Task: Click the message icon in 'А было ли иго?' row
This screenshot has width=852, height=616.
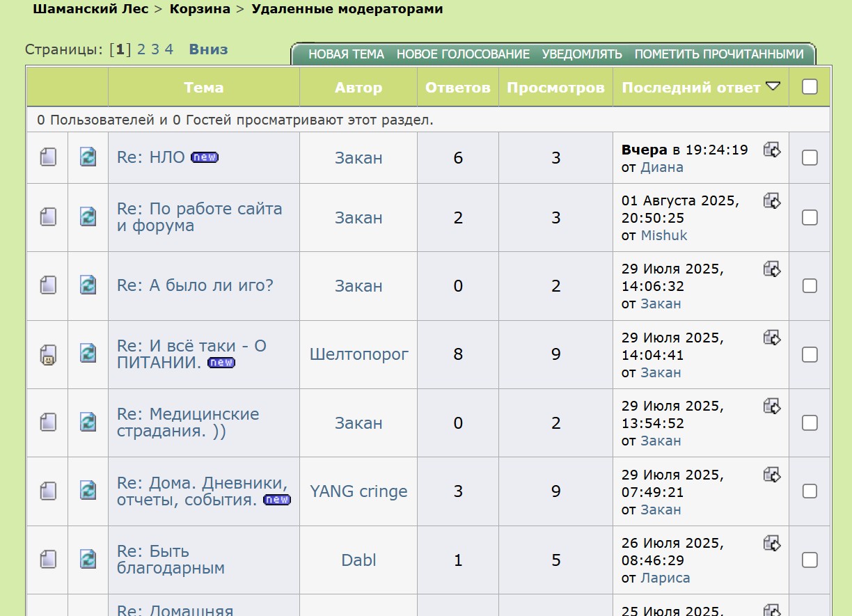Action: pyautogui.click(x=88, y=285)
